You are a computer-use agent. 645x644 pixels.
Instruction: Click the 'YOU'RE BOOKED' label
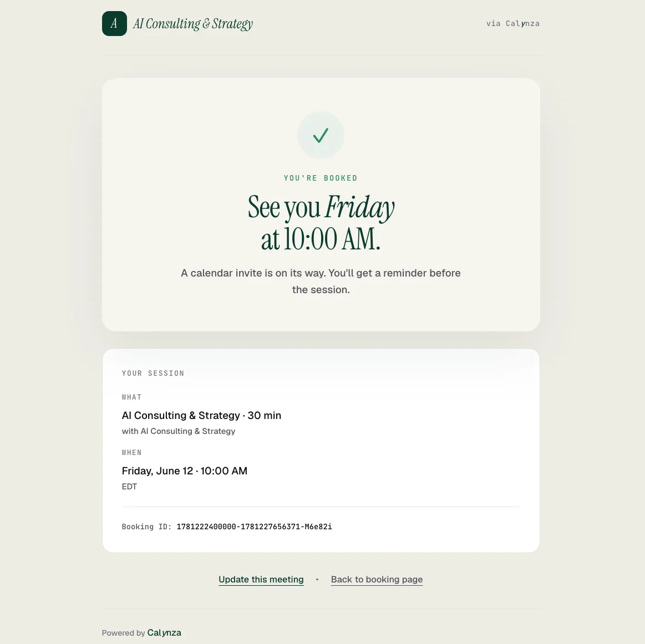[321, 178]
